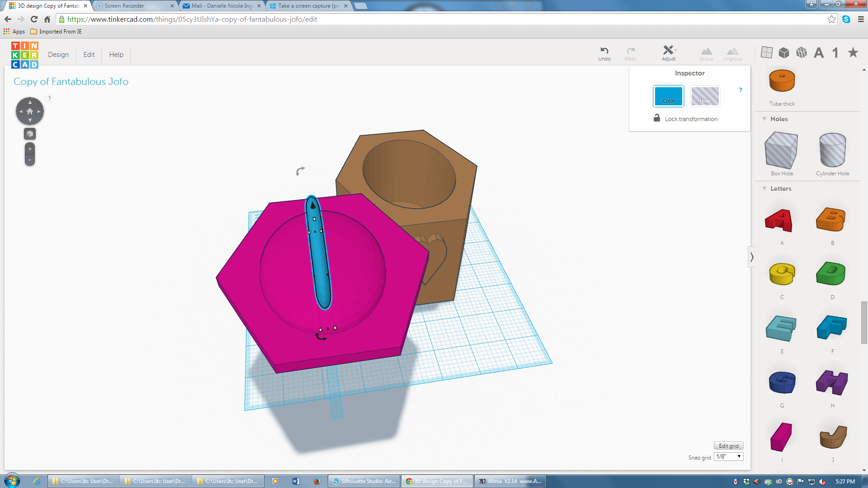Switch the shape to Hole in Inspector
Screen dimensions: 868x488
(705, 96)
